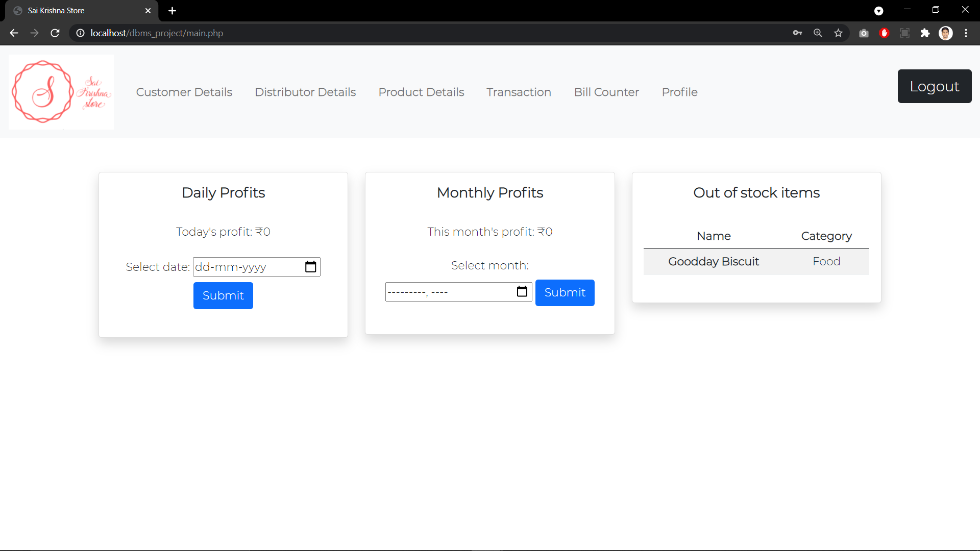Close the Sai Krishna Store tab
The width and height of the screenshot is (980, 551).
point(148,11)
